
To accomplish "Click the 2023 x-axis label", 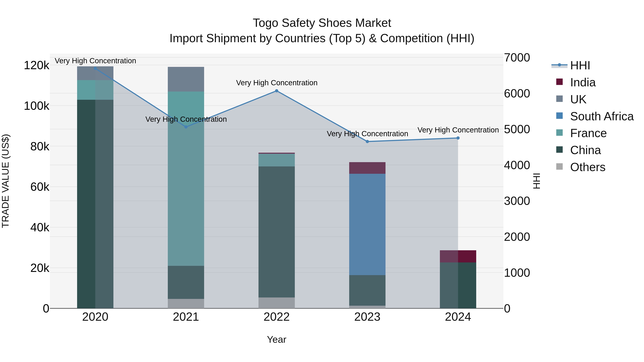I will click(x=367, y=317).
